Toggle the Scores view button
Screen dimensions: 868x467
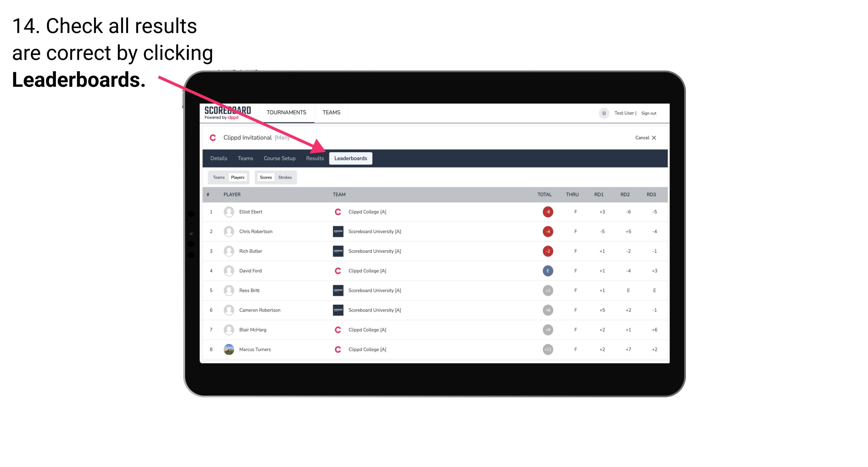[265, 177]
